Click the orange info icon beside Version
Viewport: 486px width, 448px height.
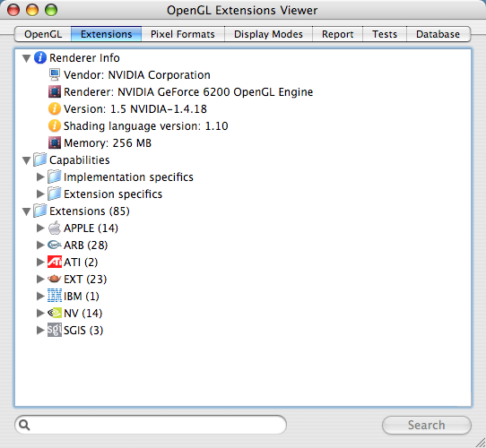tap(55, 108)
